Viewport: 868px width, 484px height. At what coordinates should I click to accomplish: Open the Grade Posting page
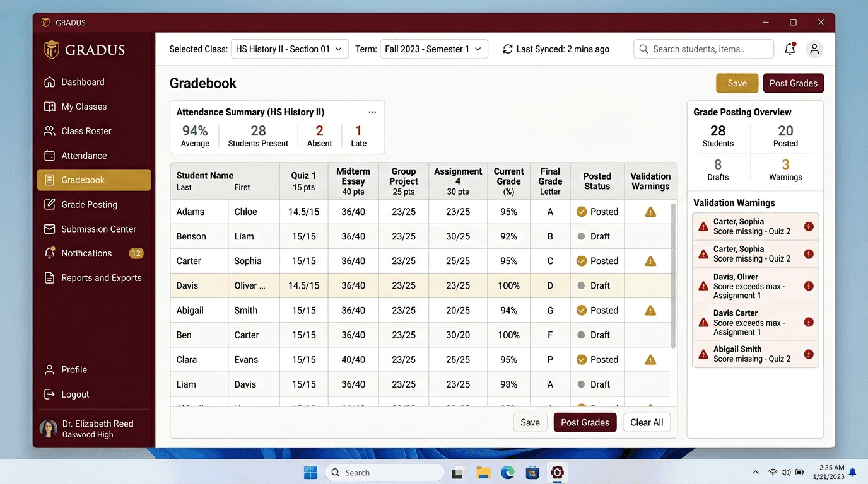[x=87, y=204]
